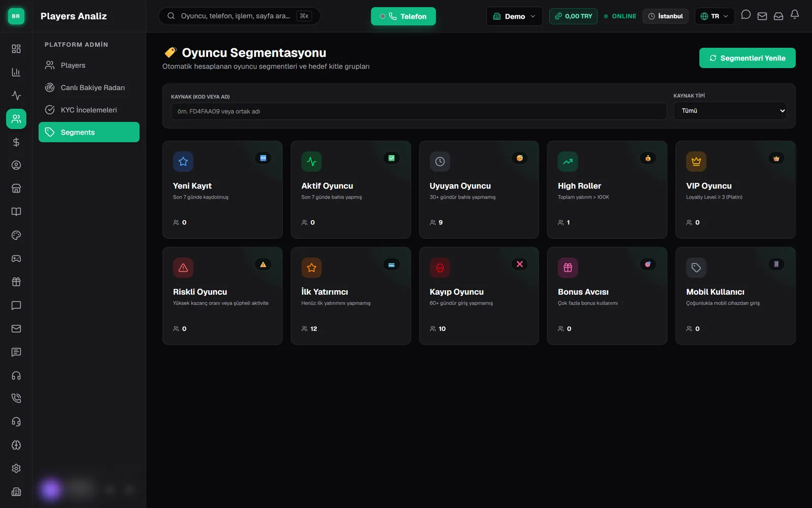Click the dollar sign icon in sidebar
This screenshot has height=508, width=812.
pyautogui.click(x=16, y=142)
